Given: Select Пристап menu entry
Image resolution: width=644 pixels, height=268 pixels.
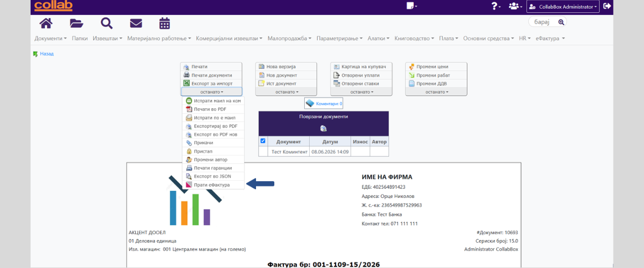Looking at the screenshot, I should pos(213,151).
